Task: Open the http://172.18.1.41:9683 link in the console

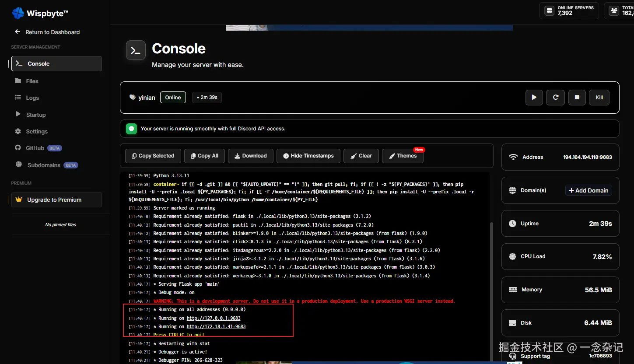Action: pos(216,326)
